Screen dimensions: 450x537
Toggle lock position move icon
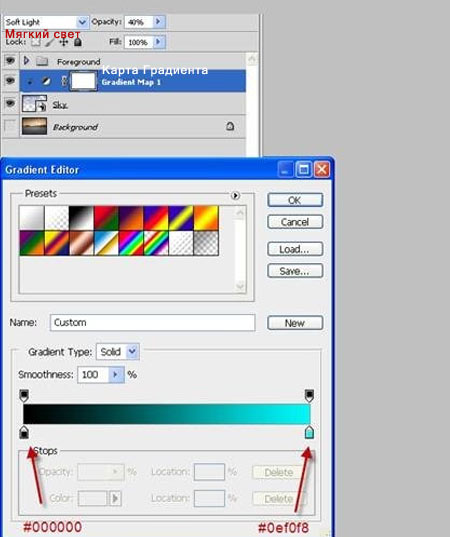(x=64, y=42)
